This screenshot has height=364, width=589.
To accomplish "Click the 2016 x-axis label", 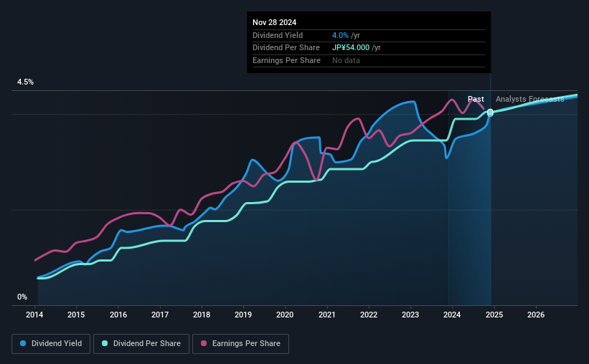I will (118, 315).
